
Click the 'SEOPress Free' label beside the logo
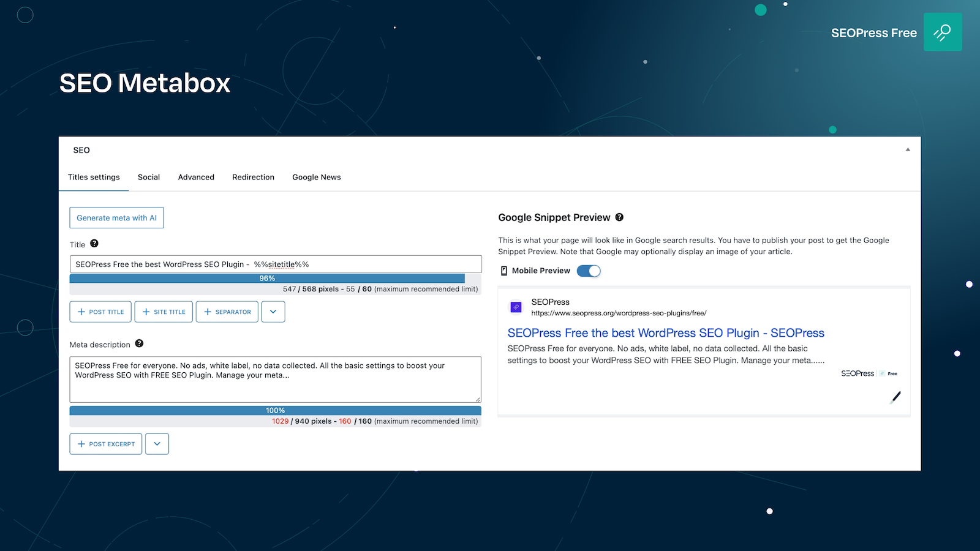click(x=874, y=33)
